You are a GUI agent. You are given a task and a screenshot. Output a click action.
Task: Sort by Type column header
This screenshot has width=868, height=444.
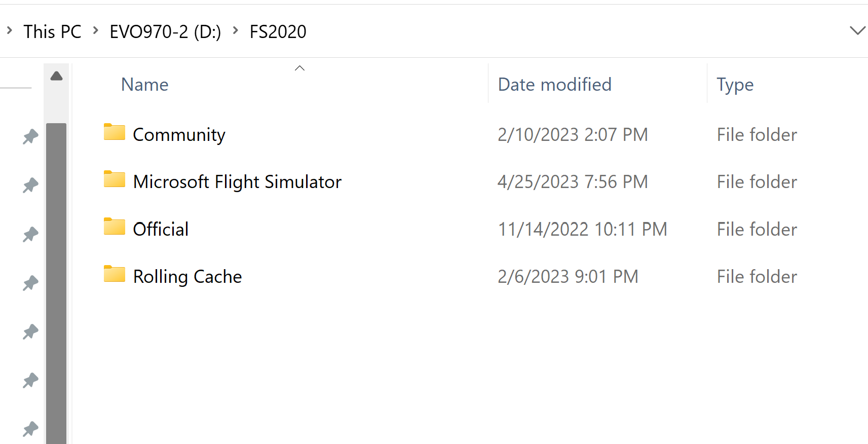point(735,85)
